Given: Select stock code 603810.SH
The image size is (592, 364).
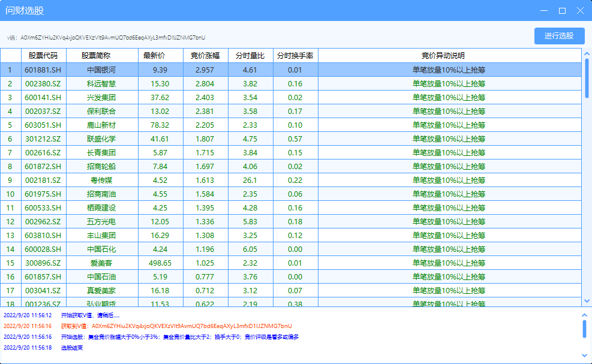Looking at the screenshot, I should tap(43, 235).
